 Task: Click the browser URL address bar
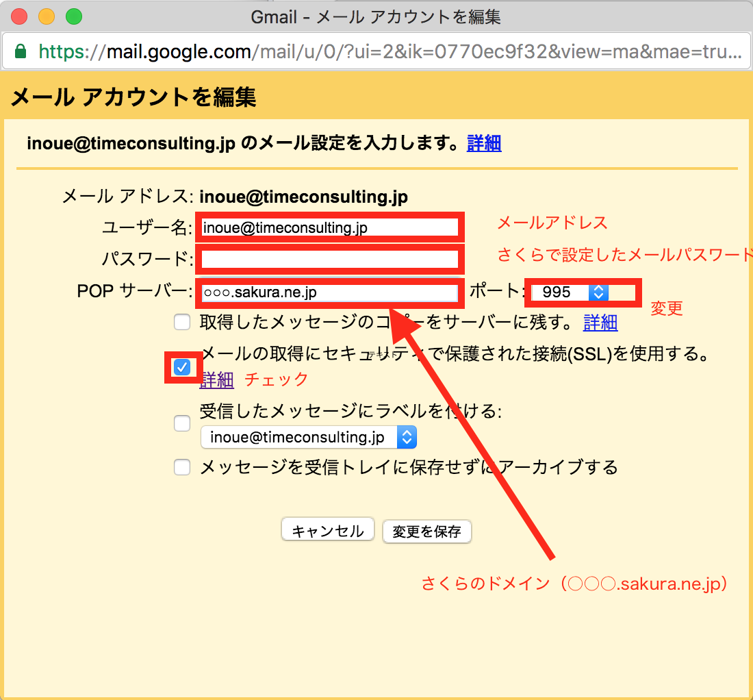376,51
